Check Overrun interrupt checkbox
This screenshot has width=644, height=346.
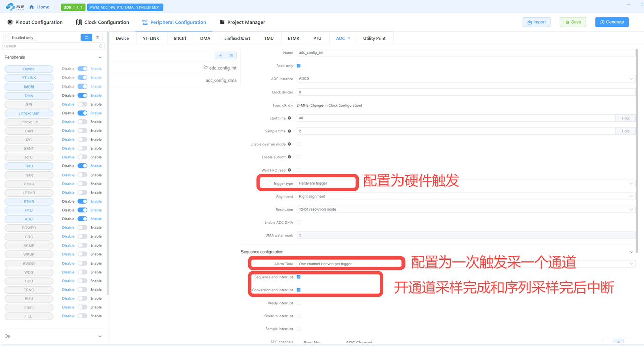(x=299, y=316)
